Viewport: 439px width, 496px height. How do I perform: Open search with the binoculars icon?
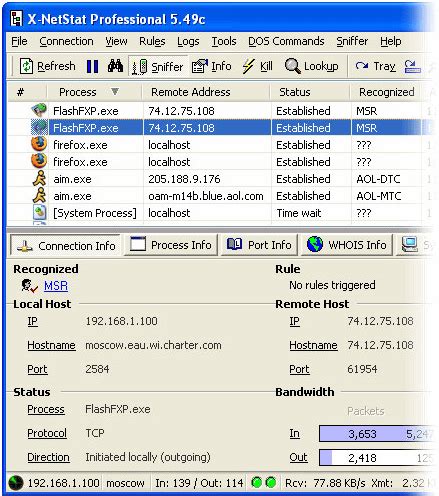point(115,66)
